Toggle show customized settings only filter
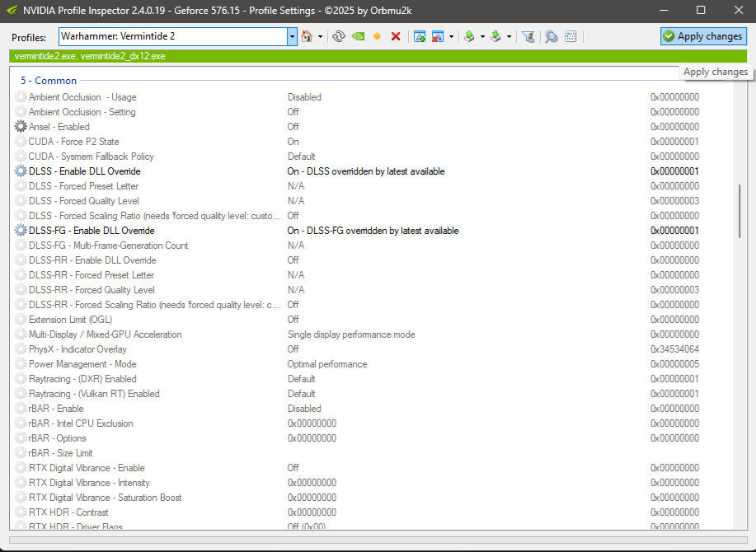The width and height of the screenshot is (756, 552). pos(528,36)
